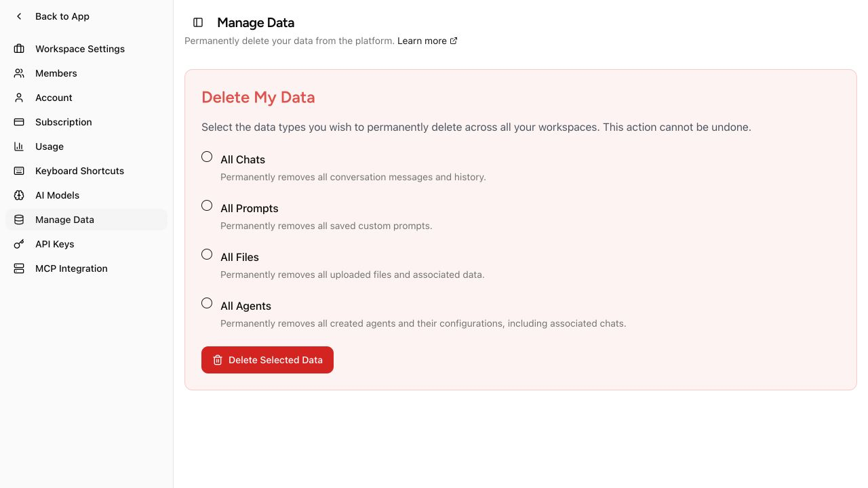Click the Delete My Data heading
This screenshot has width=868, height=488.
click(x=258, y=97)
